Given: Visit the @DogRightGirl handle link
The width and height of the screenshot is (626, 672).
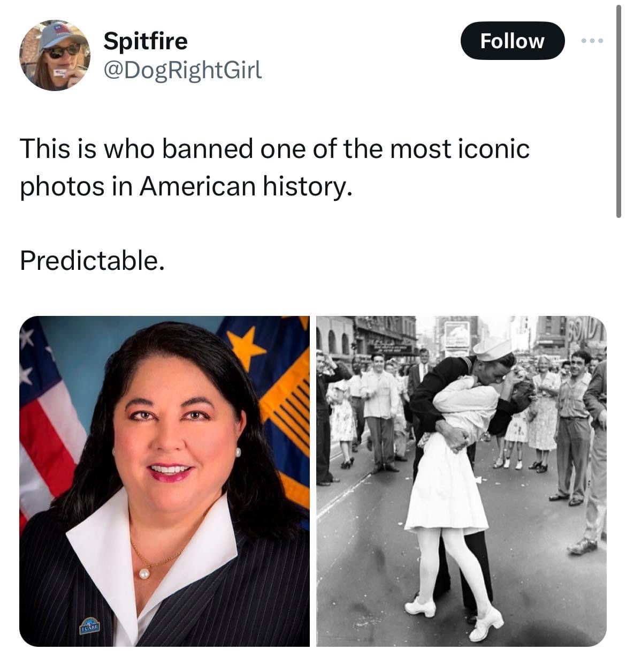Looking at the screenshot, I should point(182,69).
